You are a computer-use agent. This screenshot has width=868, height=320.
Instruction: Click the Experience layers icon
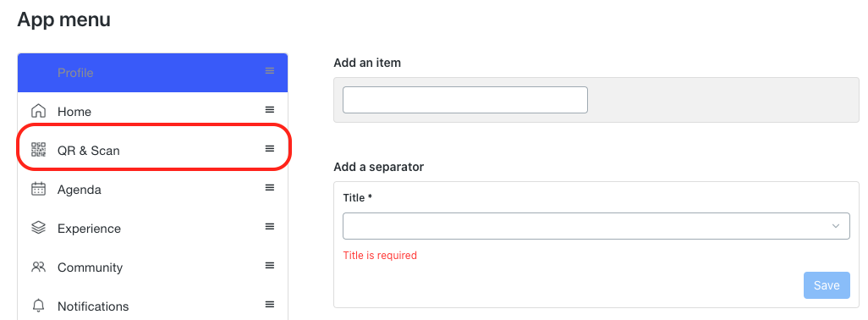(x=38, y=228)
